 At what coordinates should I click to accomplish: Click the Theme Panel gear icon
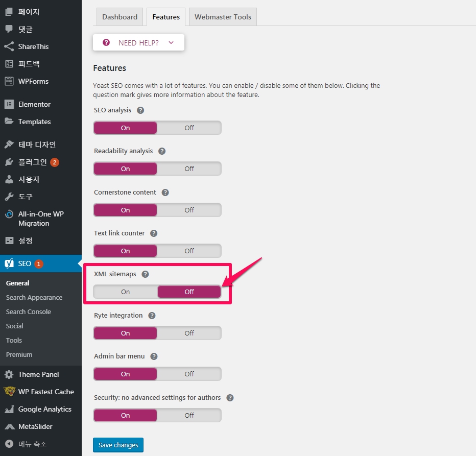pyautogui.click(x=9, y=374)
